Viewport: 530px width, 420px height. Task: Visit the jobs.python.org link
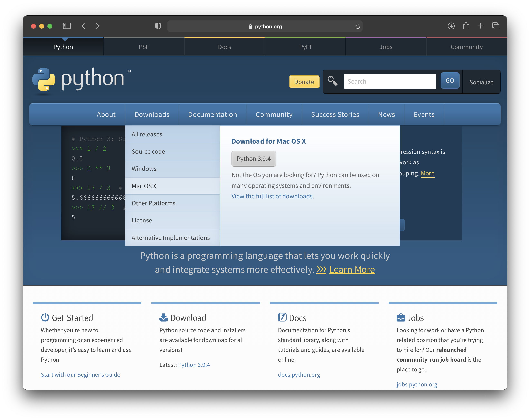(x=417, y=384)
